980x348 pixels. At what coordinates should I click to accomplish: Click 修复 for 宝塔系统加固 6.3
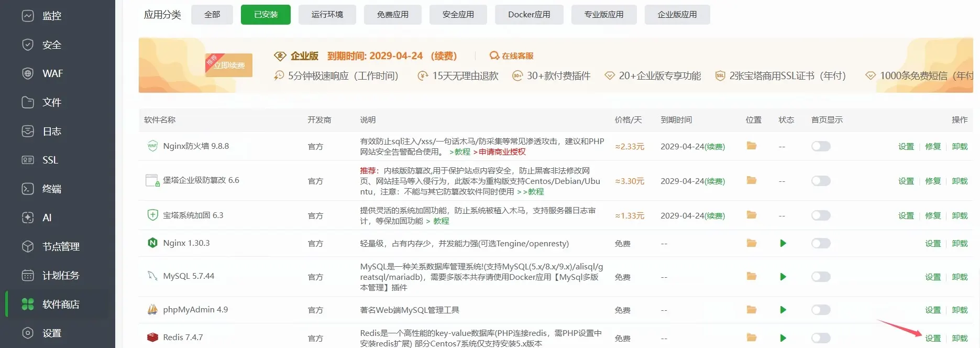[x=932, y=215]
